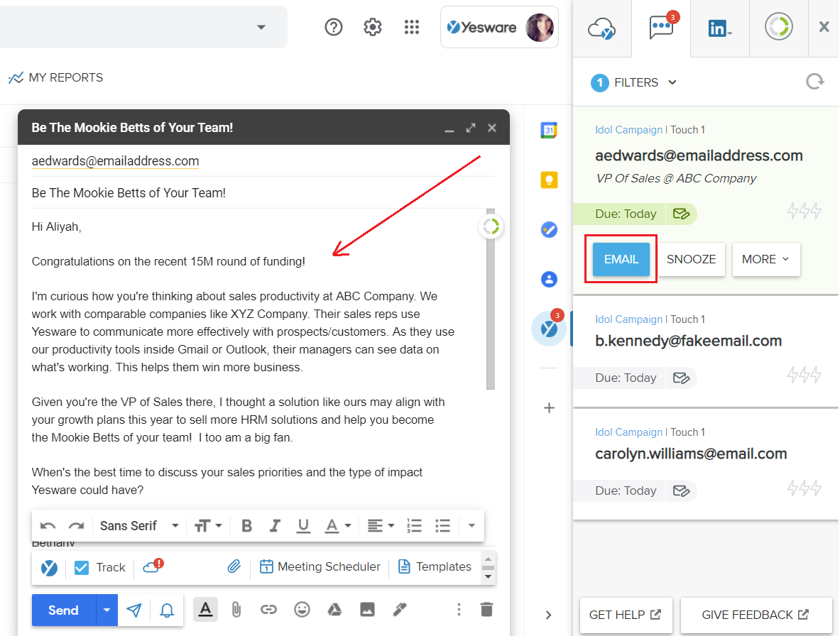This screenshot has width=840, height=636.
Task: Redo edit in compose toolbar
Action: (77, 526)
